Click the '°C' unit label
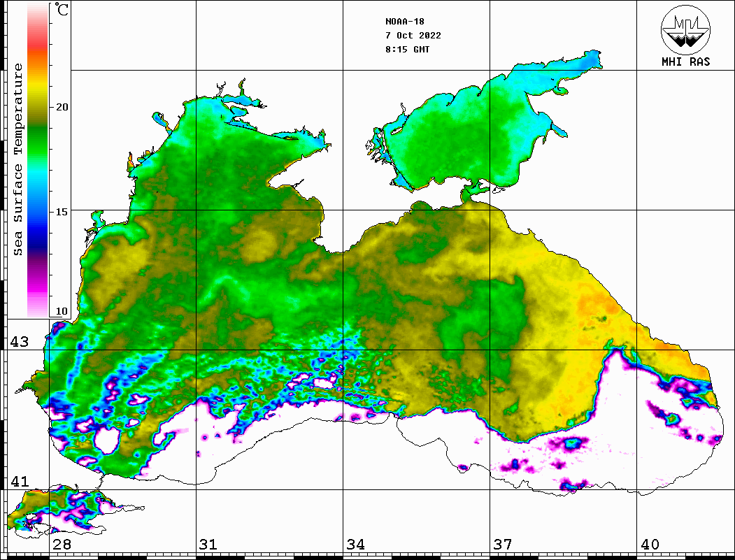735x560 pixels. click(62, 10)
